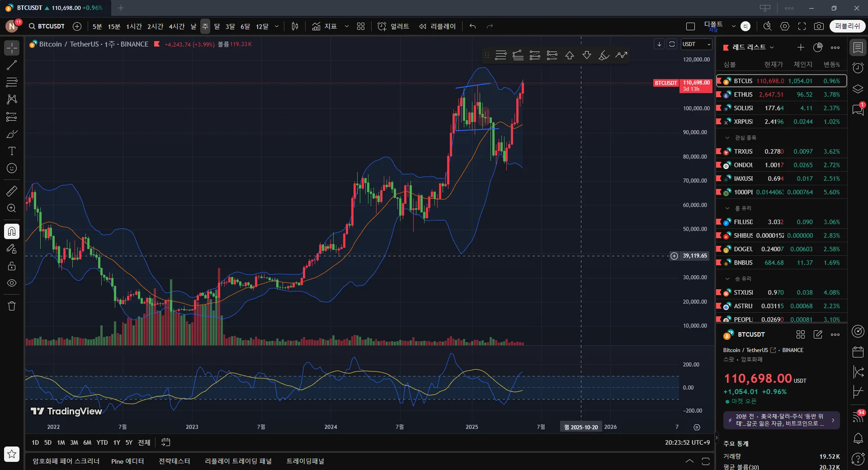Viewport: 868px width, 470px height.
Task: Toggle magnet mode for drawings
Action: point(12,231)
